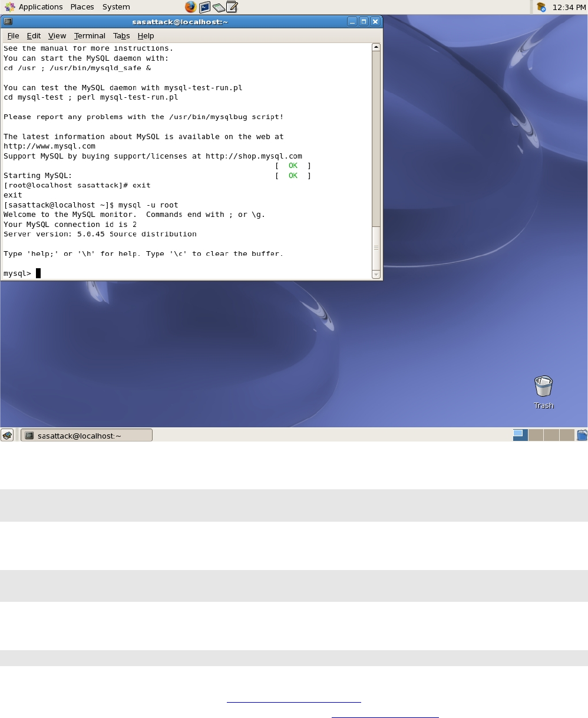The width and height of the screenshot is (588, 718).
Task: Click the 'cd mysql-test' command line
Action: pyautogui.click(x=91, y=97)
